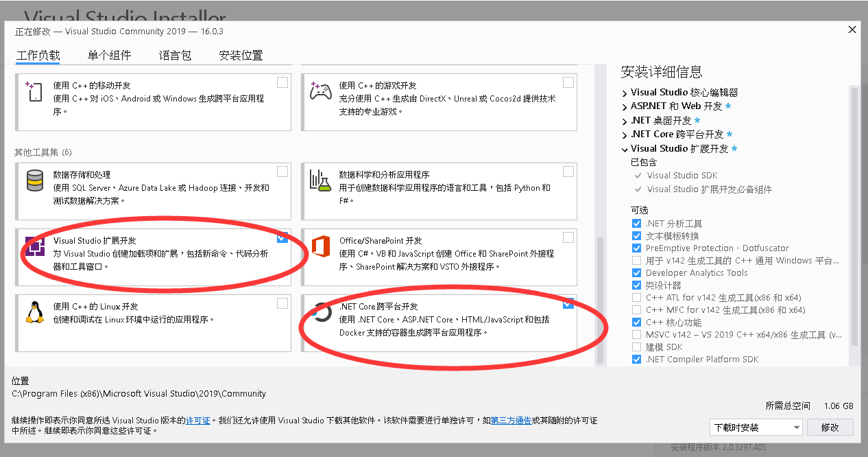
Task: Uncheck PreEmptive Protection - Dotfuscator option
Action: click(x=637, y=248)
